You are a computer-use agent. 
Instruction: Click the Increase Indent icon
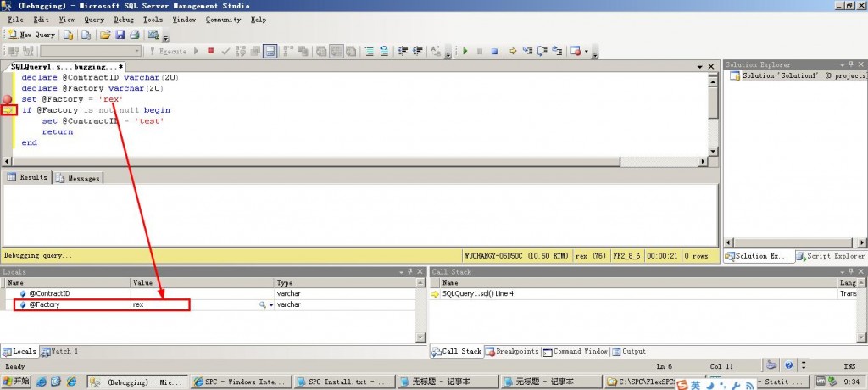pyautogui.click(x=417, y=51)
